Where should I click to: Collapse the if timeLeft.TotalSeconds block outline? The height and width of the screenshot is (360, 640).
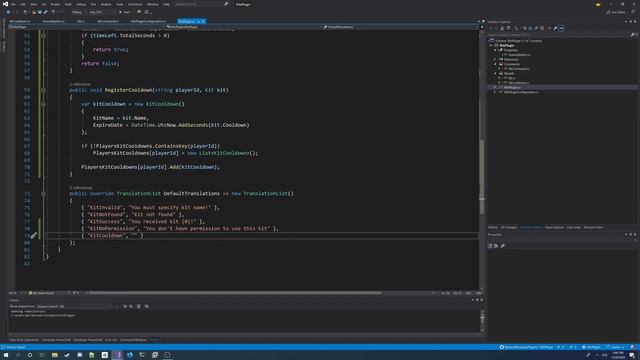point(44,36)
